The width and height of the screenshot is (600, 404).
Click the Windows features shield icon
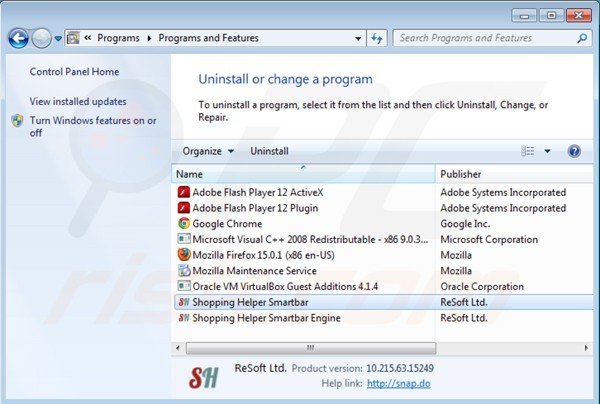[17, 121]
